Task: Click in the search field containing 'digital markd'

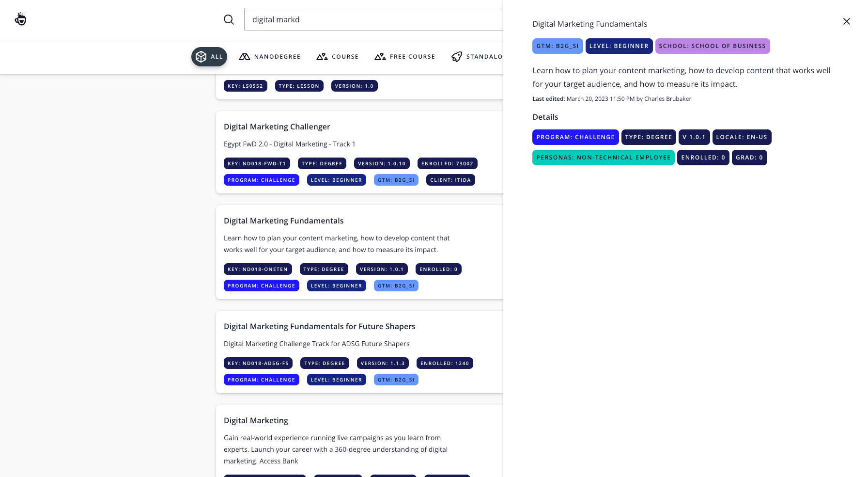Action: [373, 19]
